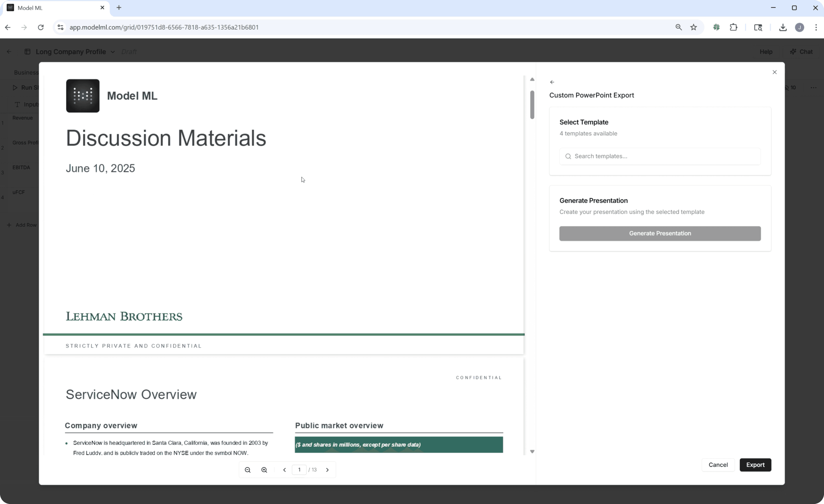Open the more options menu in the export panel
The height and width of the screenshot is (504, 824).
[x=814, y=88]
